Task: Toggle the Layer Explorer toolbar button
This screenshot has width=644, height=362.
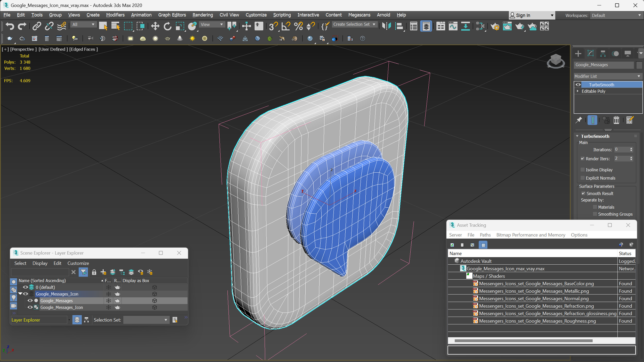Action: click(x=426, y=26)
